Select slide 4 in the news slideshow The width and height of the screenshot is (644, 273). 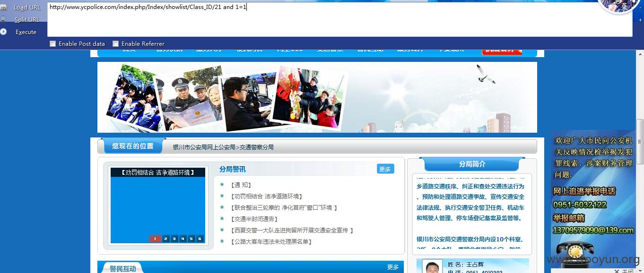click(183, 239)
